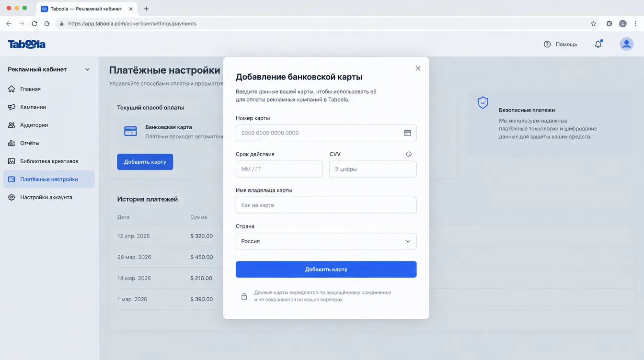Open Платёжные настройки in the sidebar

coord(49,179)
